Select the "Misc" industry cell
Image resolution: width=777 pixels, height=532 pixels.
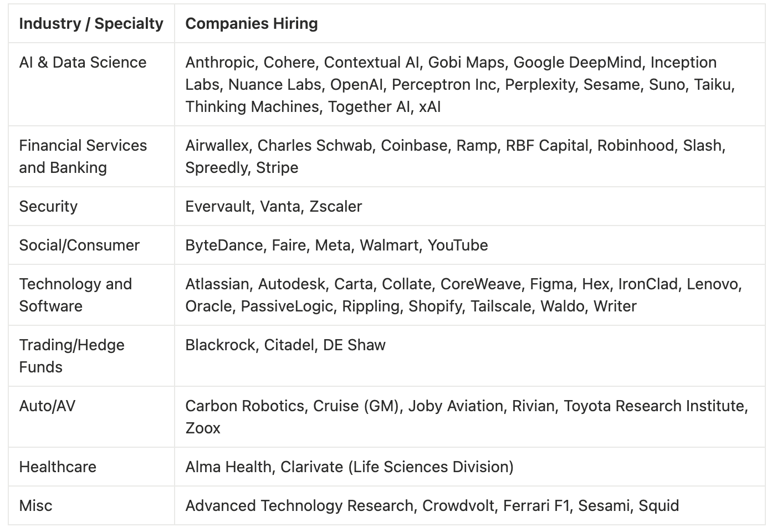(x=35, y=506)
